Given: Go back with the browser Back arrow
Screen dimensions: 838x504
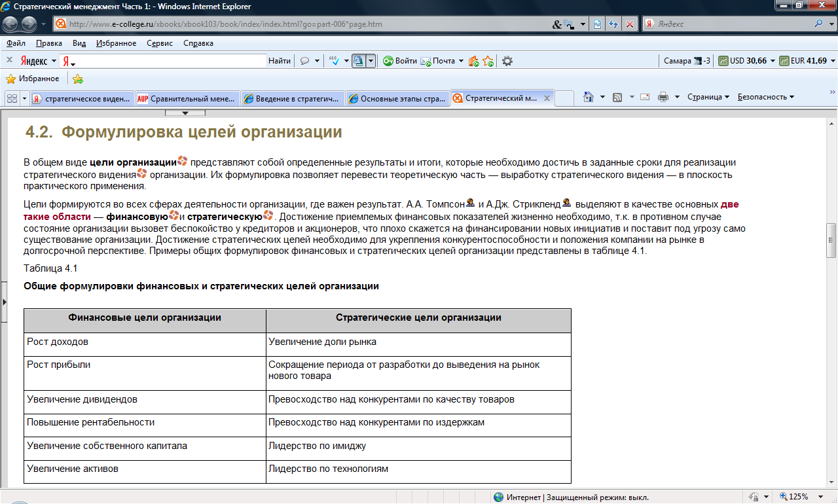Looking at the screenshot, I should click(11, 24).
